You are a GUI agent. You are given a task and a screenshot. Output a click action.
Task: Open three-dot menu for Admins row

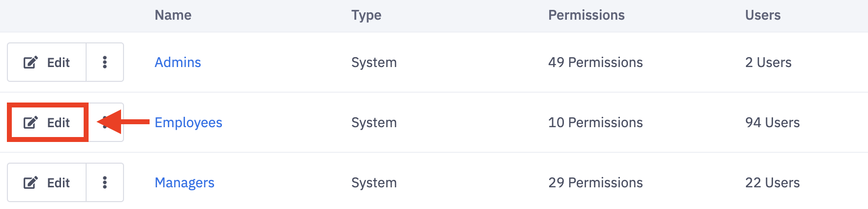click(105, 63)
